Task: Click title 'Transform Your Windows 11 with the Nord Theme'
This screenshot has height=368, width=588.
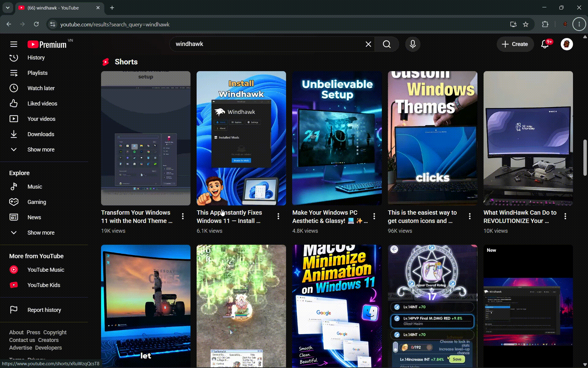Action: [x=137, y=217]
